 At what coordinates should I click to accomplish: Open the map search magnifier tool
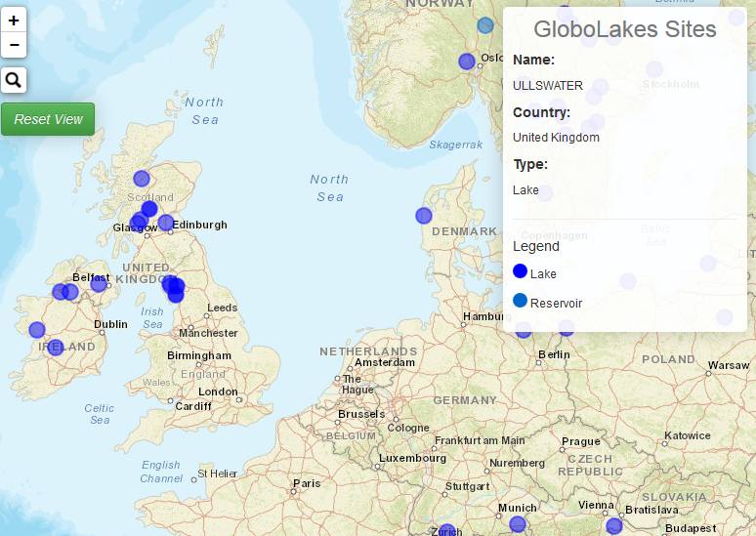(x=14, y=80)
